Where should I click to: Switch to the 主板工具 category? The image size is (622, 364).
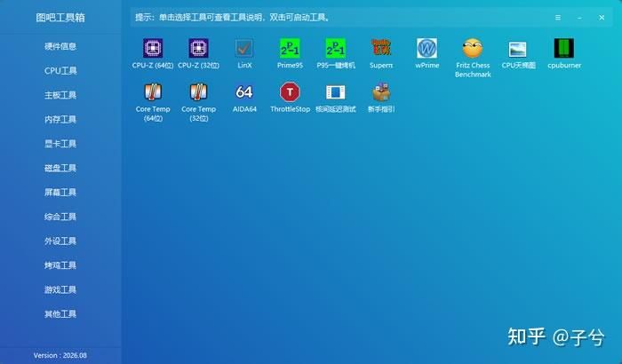coord(60,95)
